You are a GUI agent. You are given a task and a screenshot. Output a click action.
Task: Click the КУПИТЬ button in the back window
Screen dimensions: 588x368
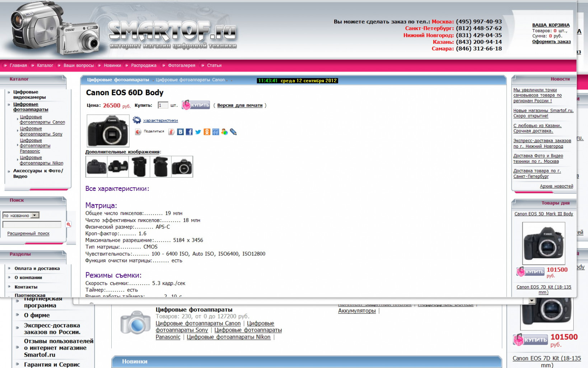[530, 340]
